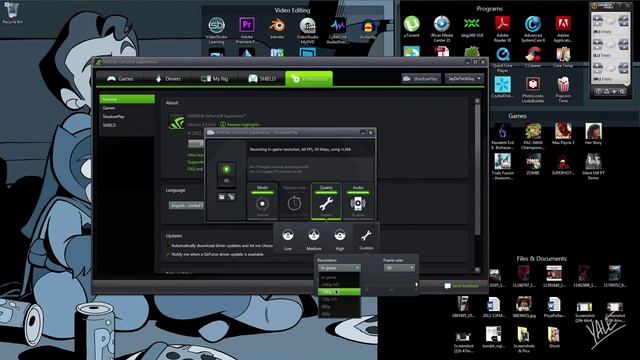Choose the Custom quality preset

pos(366,239)
